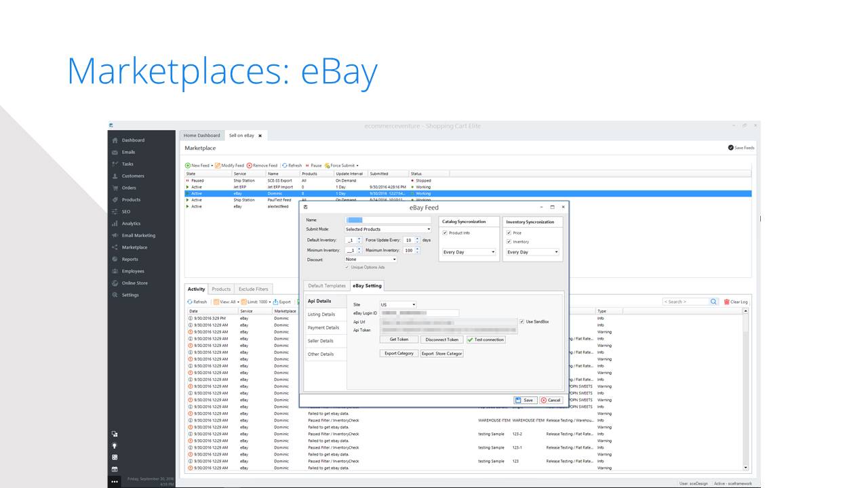Toggle the Use SandBox checkbox
The width and height of the screenshot is (868, 488).
click(521, 321)
